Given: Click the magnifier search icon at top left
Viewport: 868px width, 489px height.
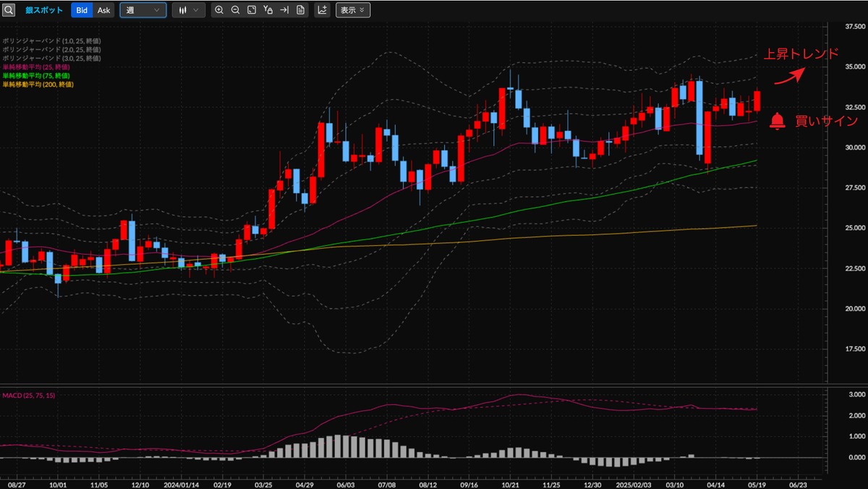Looking at the screenshot, I should coord(9,9).
